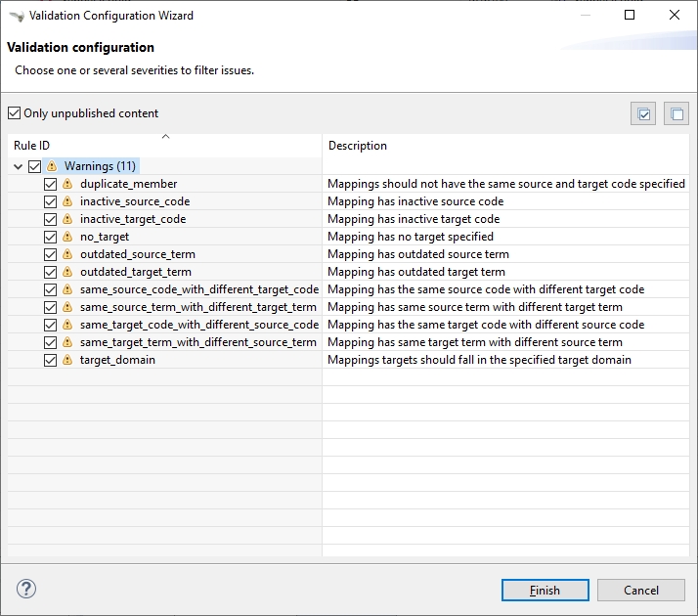Toggle the Only unpublished content checkbox

pos(14,113)
